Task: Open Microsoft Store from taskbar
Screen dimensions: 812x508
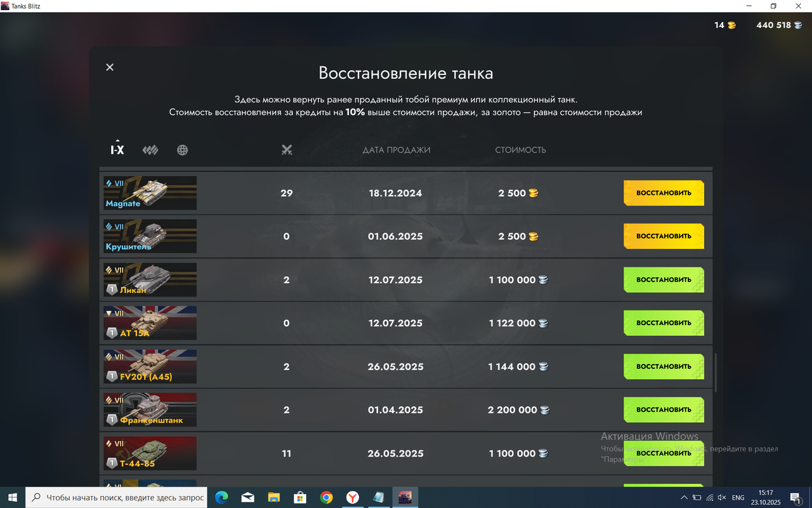Action: (300, 498)
